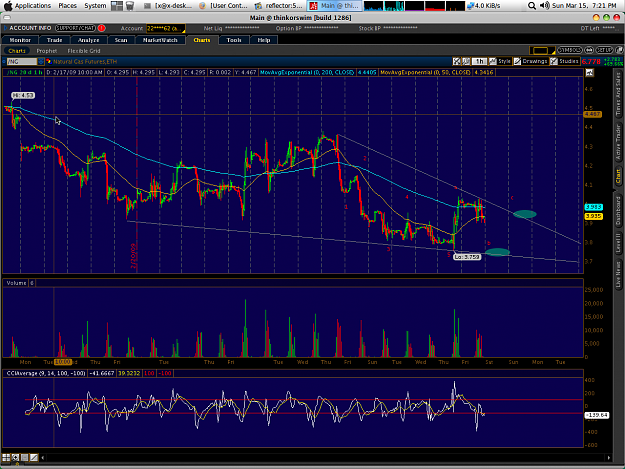Open Active Trader side panel
Image resolution: width=625 pixels, height=469 pixels.
[x=618, y=143]
